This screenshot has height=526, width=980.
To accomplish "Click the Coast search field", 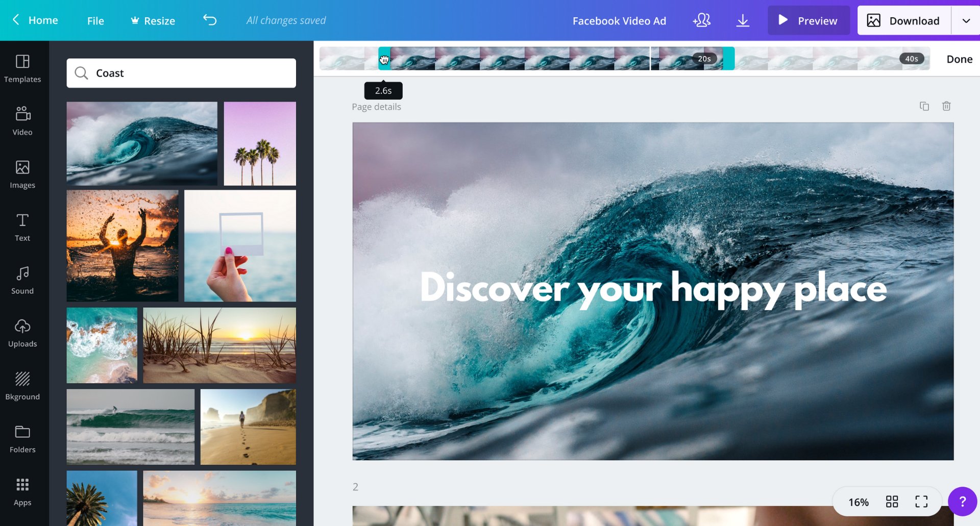I will point(181,73).
